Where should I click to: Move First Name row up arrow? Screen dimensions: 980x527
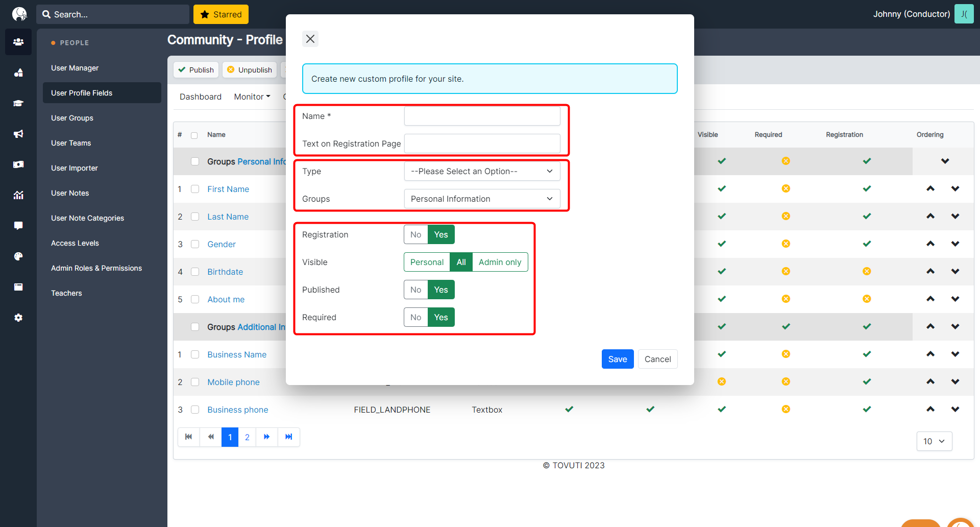click(930, 189)
